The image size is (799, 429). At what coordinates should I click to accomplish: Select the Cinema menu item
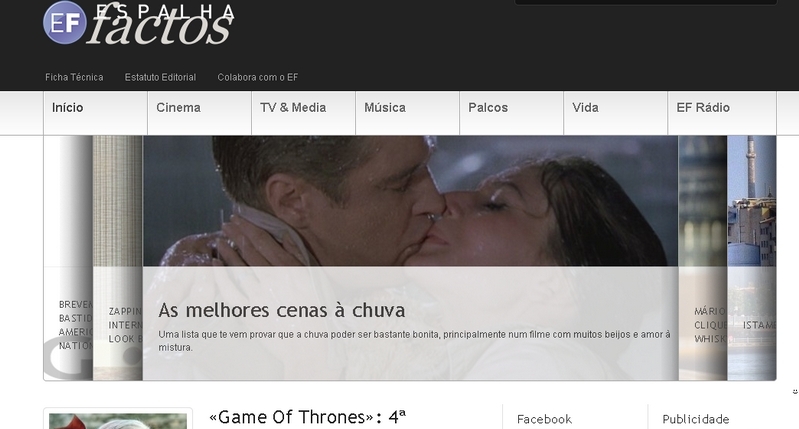coord(199,113)
